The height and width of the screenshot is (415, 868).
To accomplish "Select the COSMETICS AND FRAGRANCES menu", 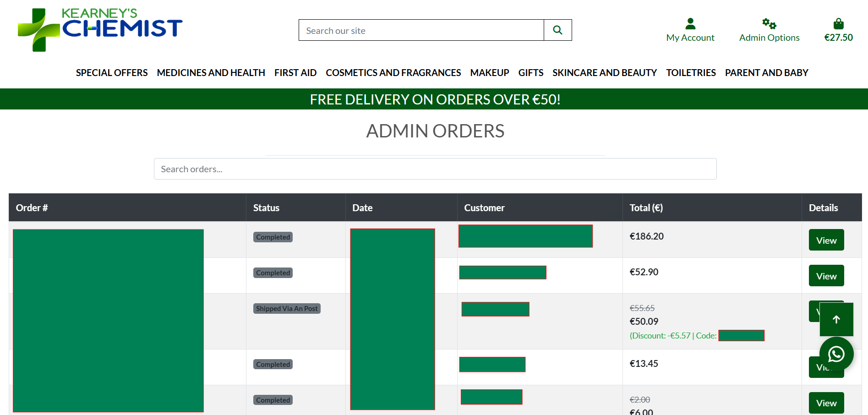I will point(393,72).
